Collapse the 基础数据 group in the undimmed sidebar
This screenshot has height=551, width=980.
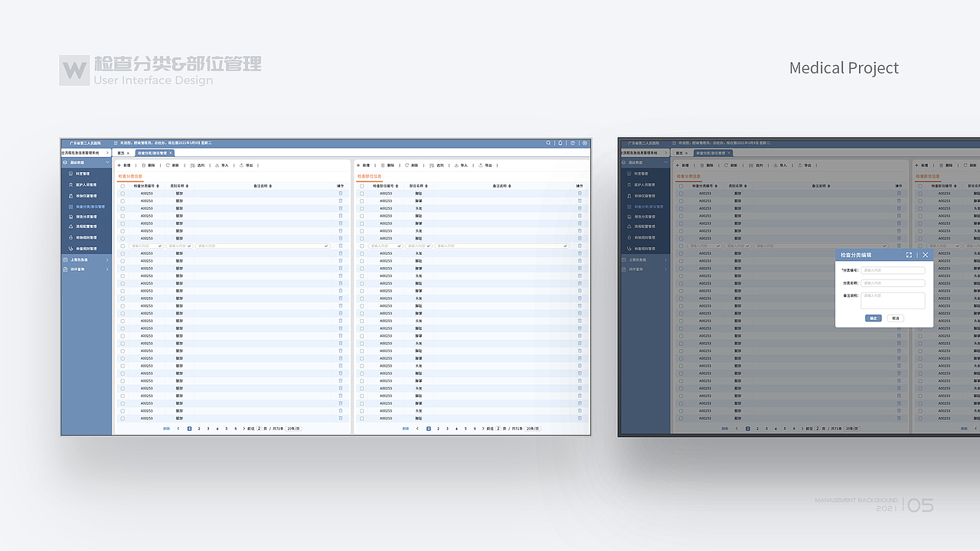click(107, 163)
